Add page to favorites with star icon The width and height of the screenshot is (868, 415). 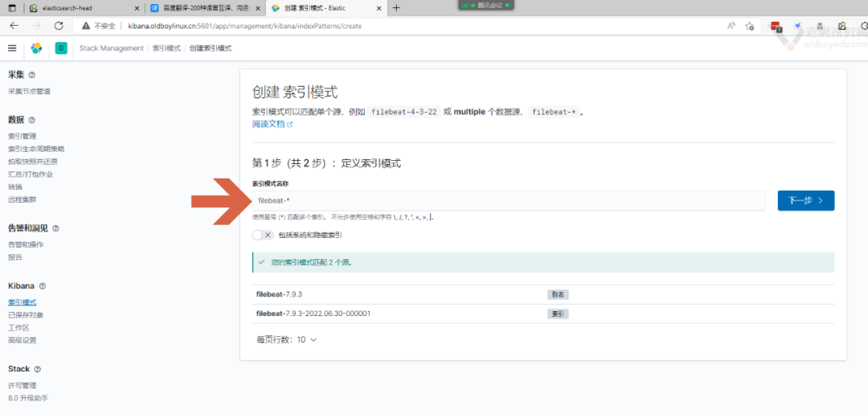pos(750,26)
